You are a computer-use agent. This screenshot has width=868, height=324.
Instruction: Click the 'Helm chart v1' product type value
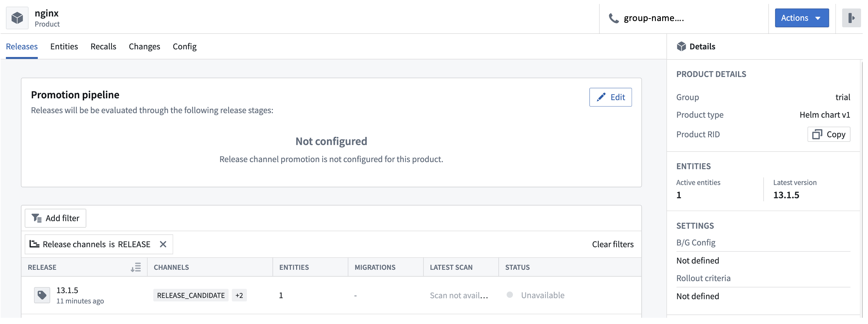pyautogui.click(x=825, y=115)
